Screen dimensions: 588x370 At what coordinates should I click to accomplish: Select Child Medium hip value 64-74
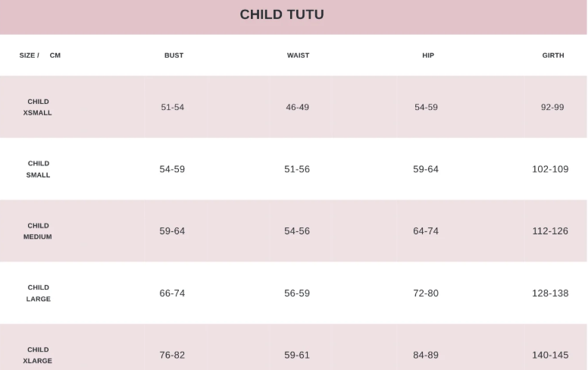(x=426, y=231)
